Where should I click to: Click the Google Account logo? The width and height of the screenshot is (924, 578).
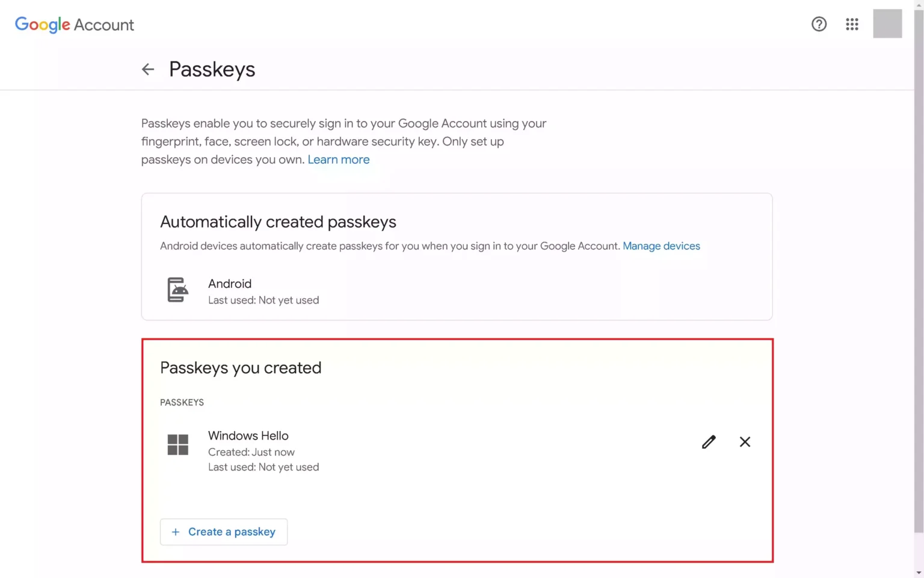pos(75,25)
